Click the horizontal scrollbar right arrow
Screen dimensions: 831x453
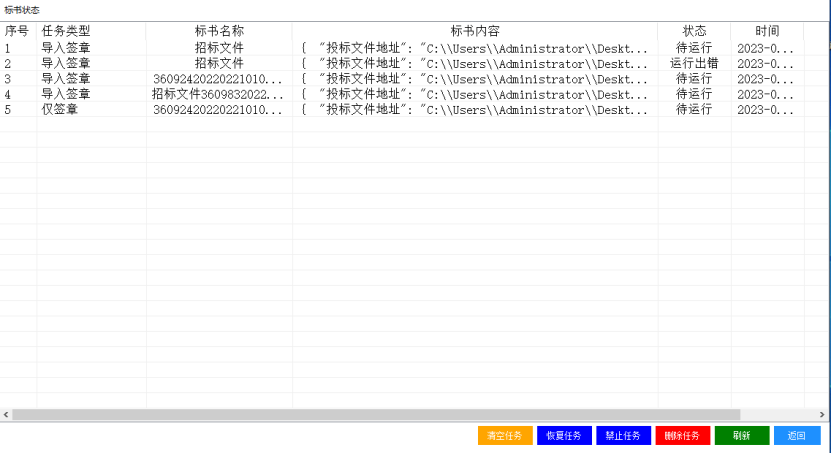[822, 414]
